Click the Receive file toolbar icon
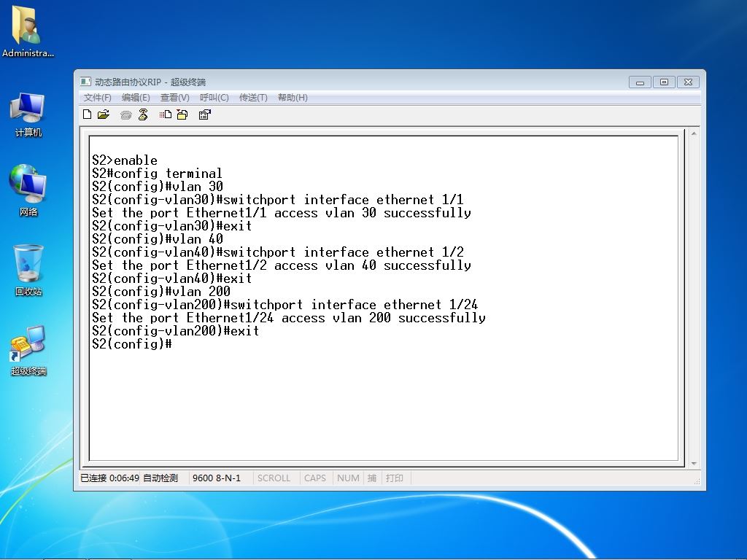 point(182,114)
